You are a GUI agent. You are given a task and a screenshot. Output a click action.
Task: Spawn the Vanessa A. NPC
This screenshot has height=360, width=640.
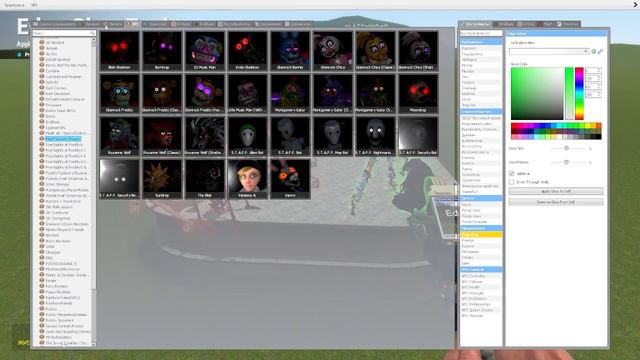[x=247, y=179]
